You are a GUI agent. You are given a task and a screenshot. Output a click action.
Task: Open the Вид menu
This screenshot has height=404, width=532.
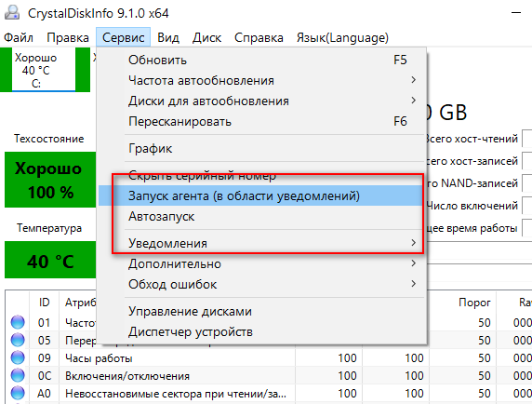(x=168, y=37)
